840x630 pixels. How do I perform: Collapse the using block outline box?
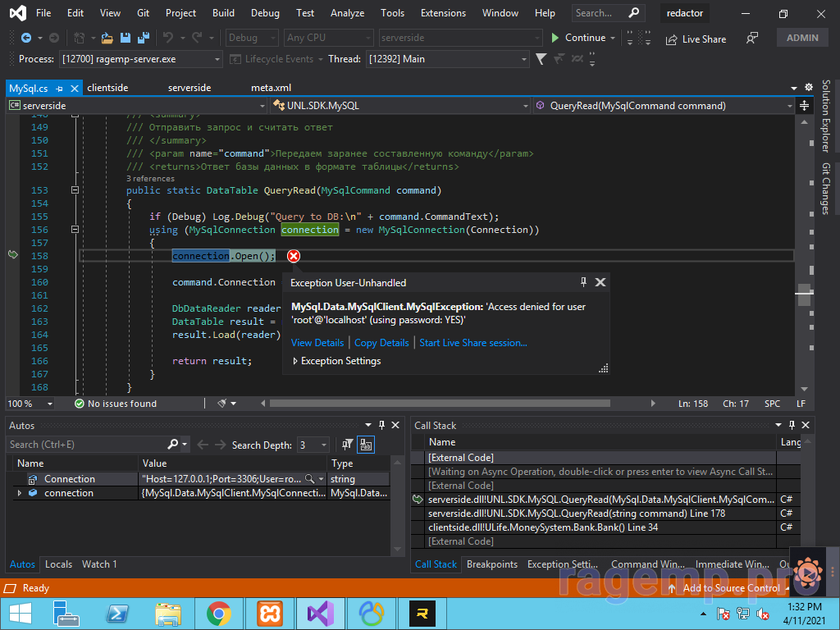[75, 230]
